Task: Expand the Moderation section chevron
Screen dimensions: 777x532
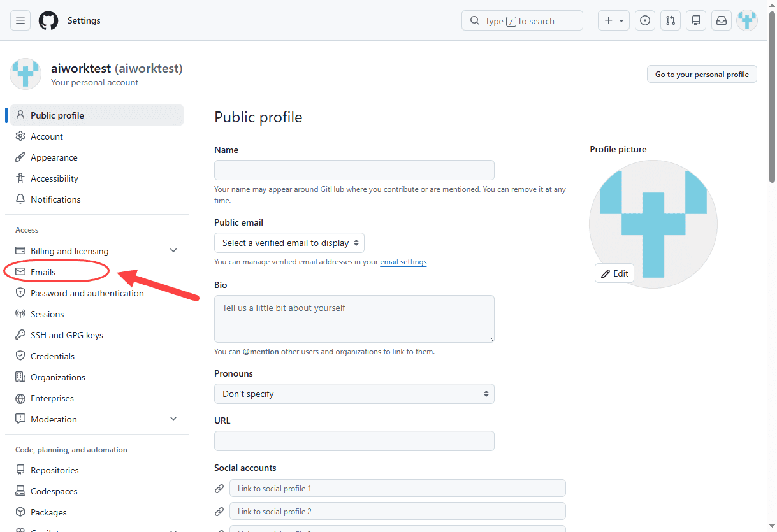Action: (173, 419)
